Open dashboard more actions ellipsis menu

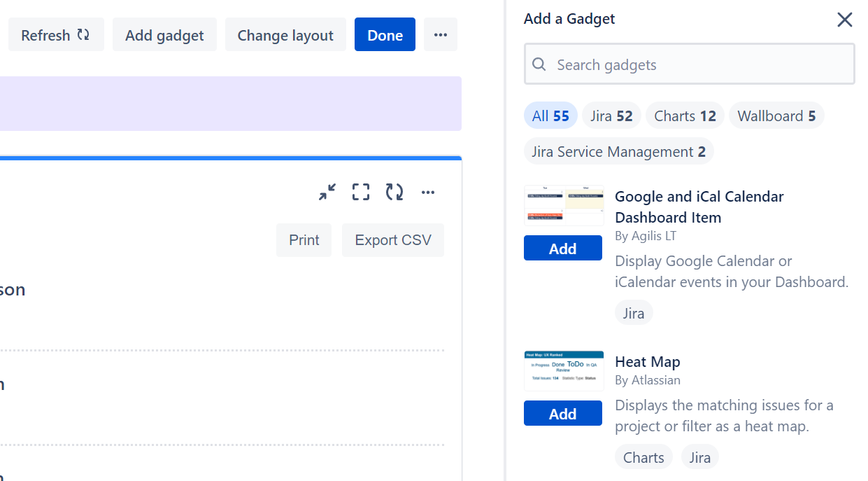[x=440, y=35]
